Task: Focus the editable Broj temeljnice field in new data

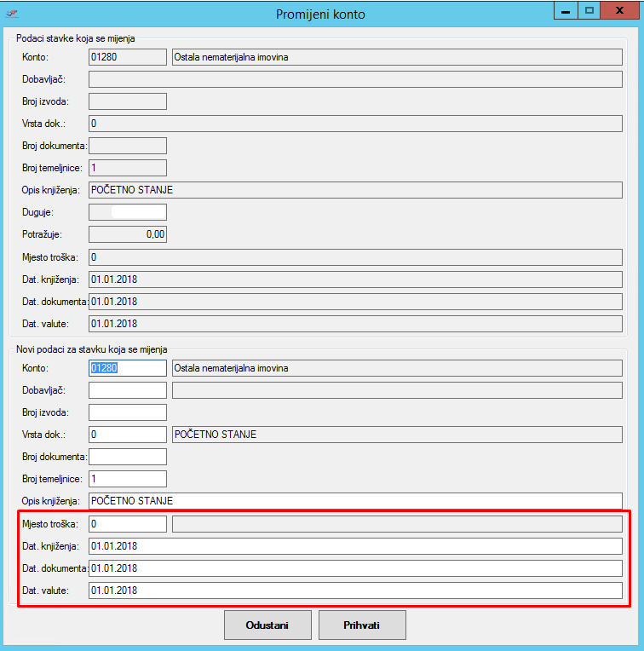Action: click(x=127, y=479)
